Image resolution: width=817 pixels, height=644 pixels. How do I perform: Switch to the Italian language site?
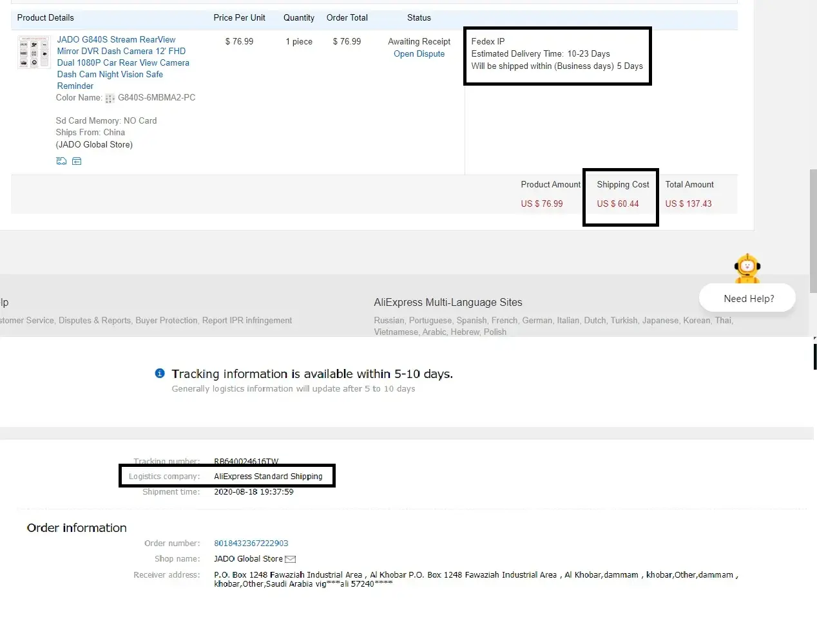(568, 320)
